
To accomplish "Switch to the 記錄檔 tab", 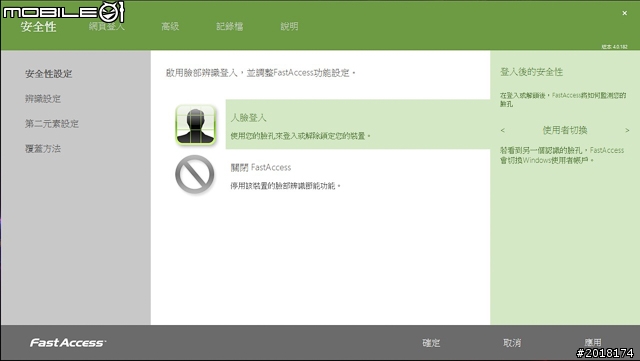I will click(x=230, y=27).
